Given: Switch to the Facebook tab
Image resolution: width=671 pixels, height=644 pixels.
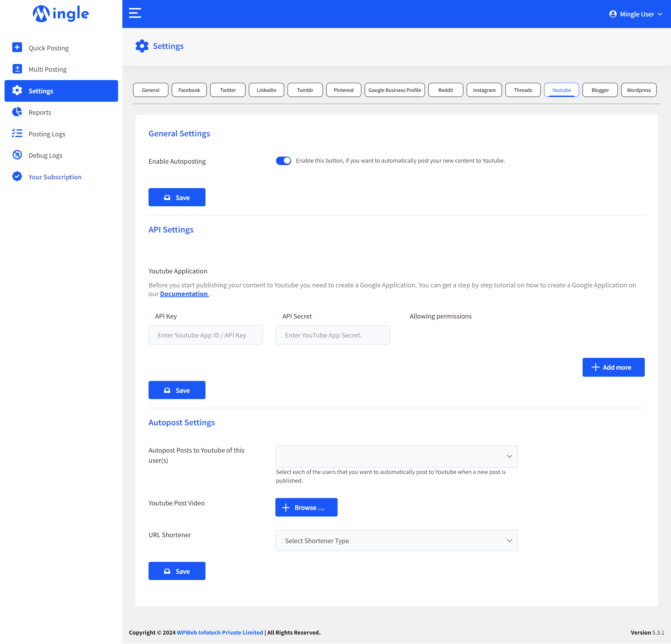Looking at the screenshot, I should click(x=189, y=90).
